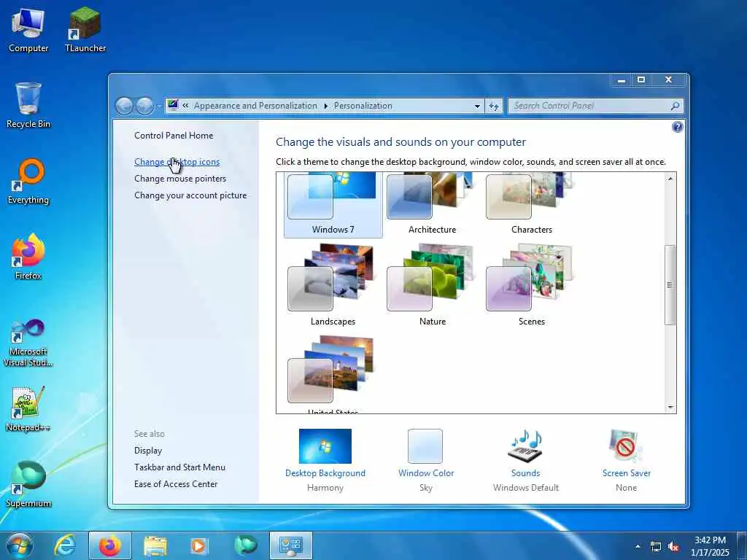Click Appearance and Personalization breadcrumb
This screenshot has height=560, width=747.
255,106
